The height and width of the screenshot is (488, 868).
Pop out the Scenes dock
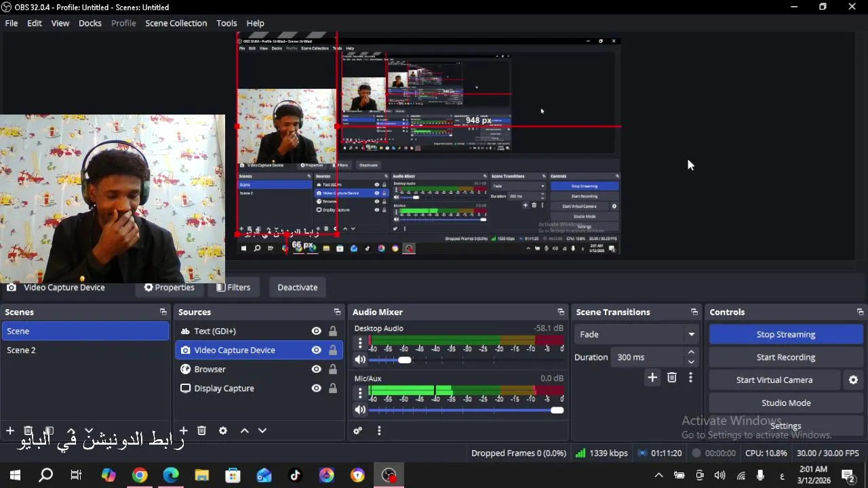pos(163,312)
